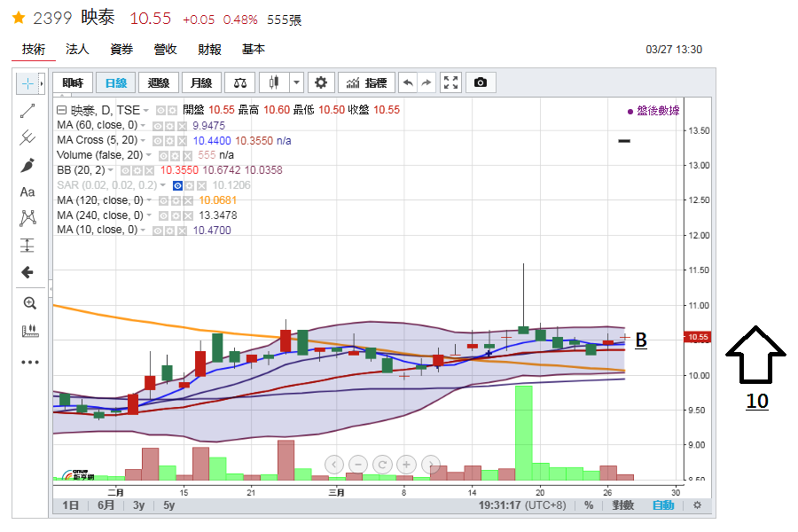
Task: Open the Volume (false, 20) dropdown arrow
Action: (149, 155)
